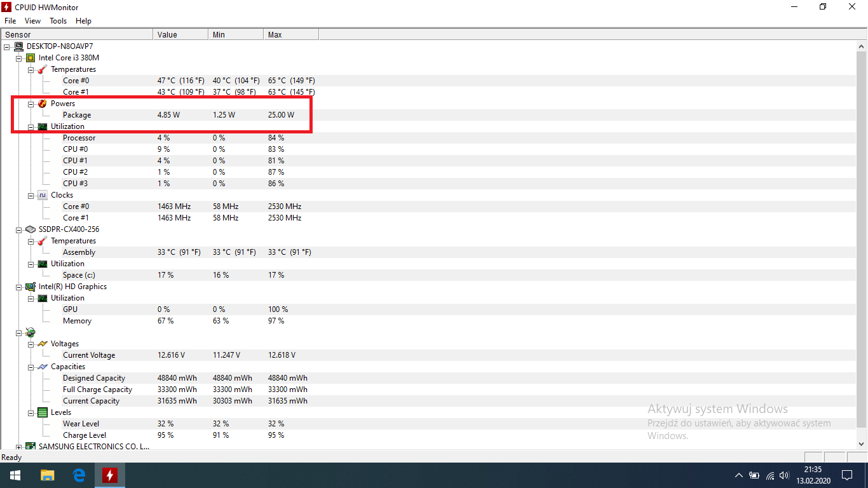This screenshot has height=488, width=868.
Task: Collapse the CPU Temperatures group
Action: coord(31,69)
